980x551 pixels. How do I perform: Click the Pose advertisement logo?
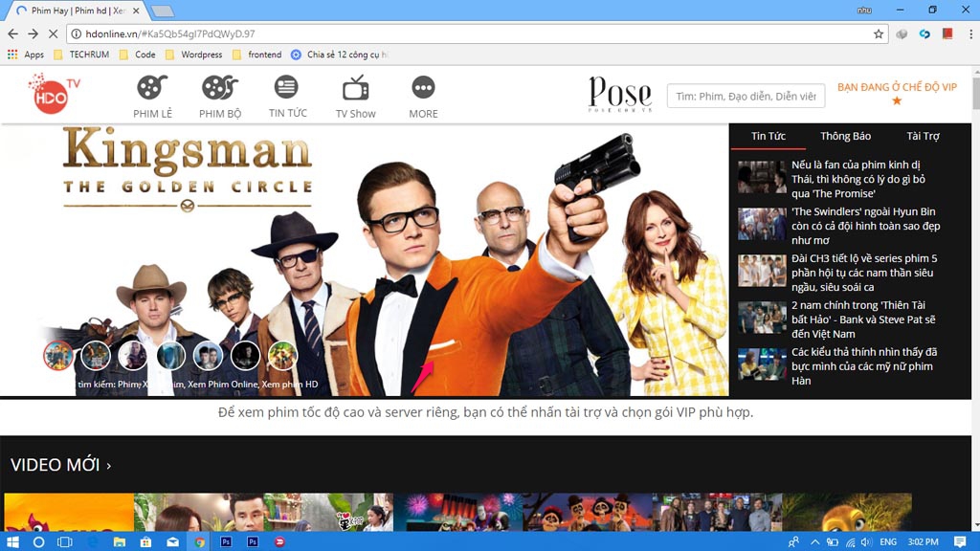pos(620,95)
